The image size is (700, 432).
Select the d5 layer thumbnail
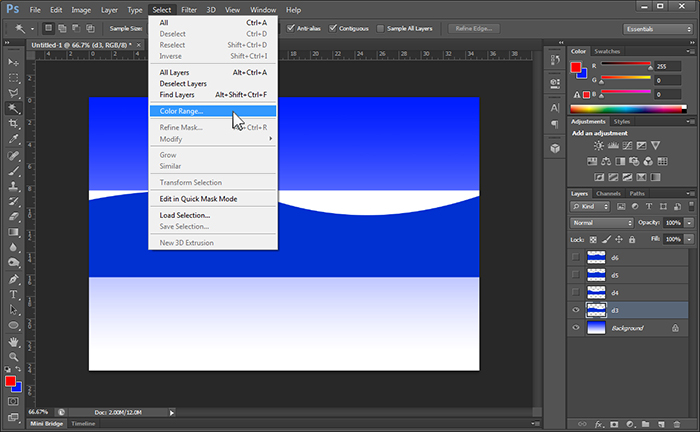[597, 275]
